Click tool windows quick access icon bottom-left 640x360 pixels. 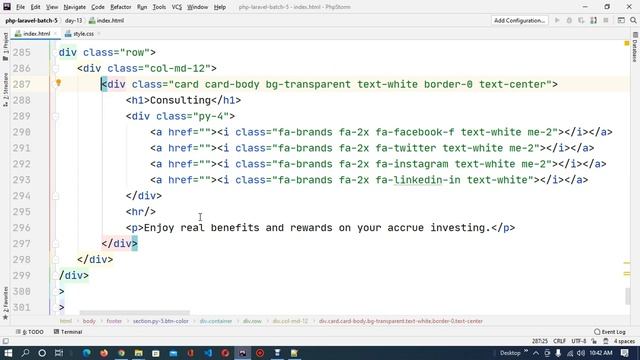coord(5,341)
